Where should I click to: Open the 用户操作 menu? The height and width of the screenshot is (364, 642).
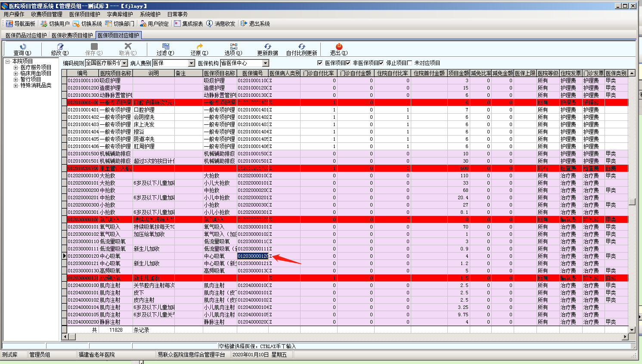tap(14, 14)
